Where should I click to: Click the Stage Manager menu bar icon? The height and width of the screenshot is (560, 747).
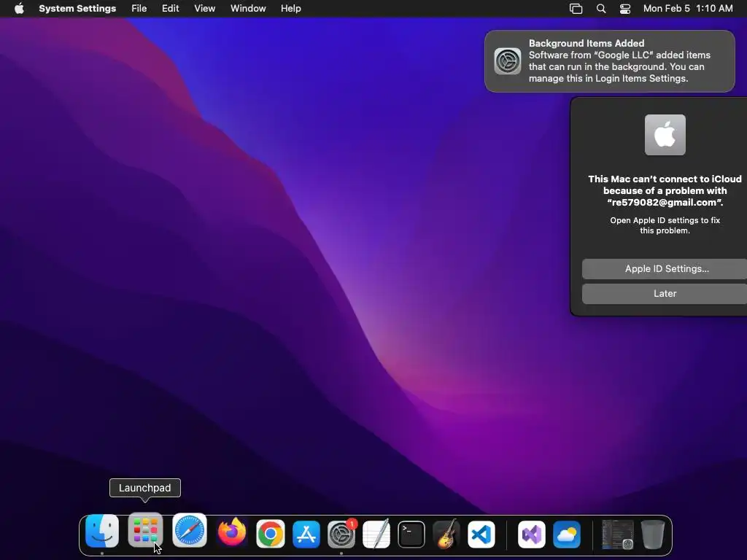tap(576, 9)
